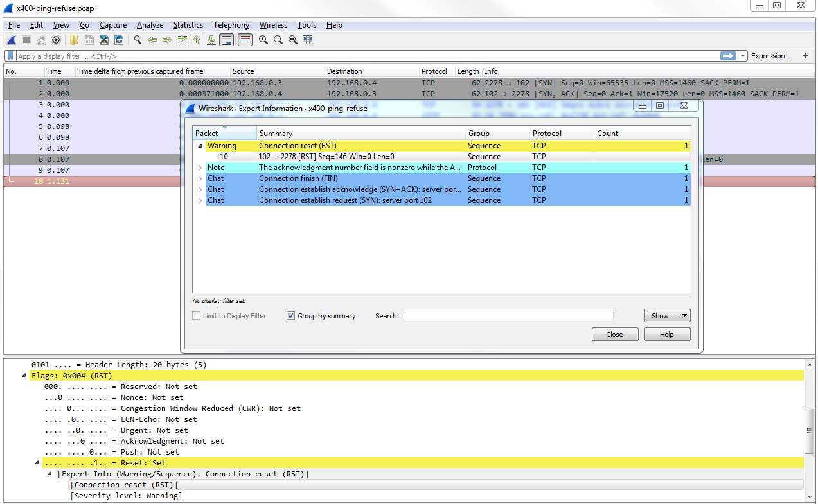Click the open capture file folder icon
This screenshot has height=504, width=818.
coord(75,40)
